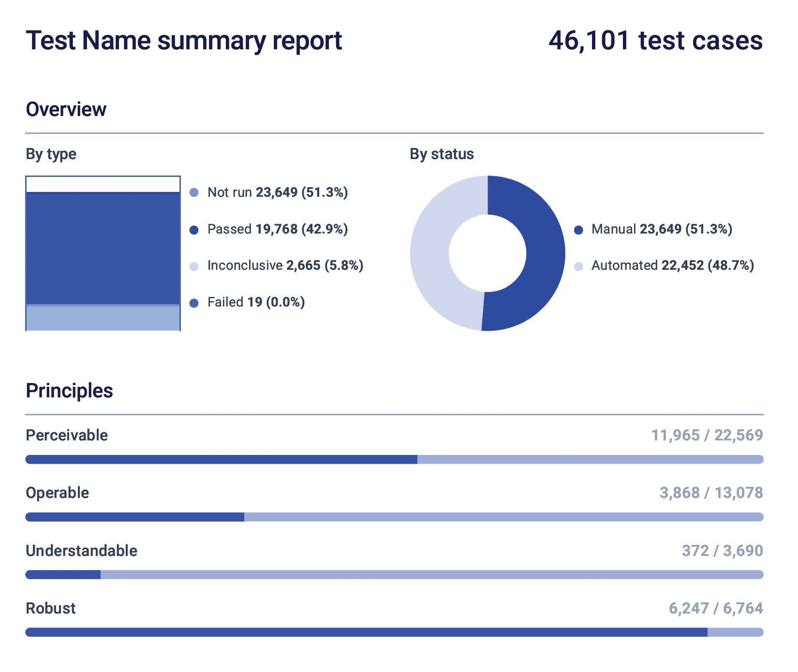Click the Manual legend dot
The width and height of the screenshot is (798, 672).
click(578, 230)
